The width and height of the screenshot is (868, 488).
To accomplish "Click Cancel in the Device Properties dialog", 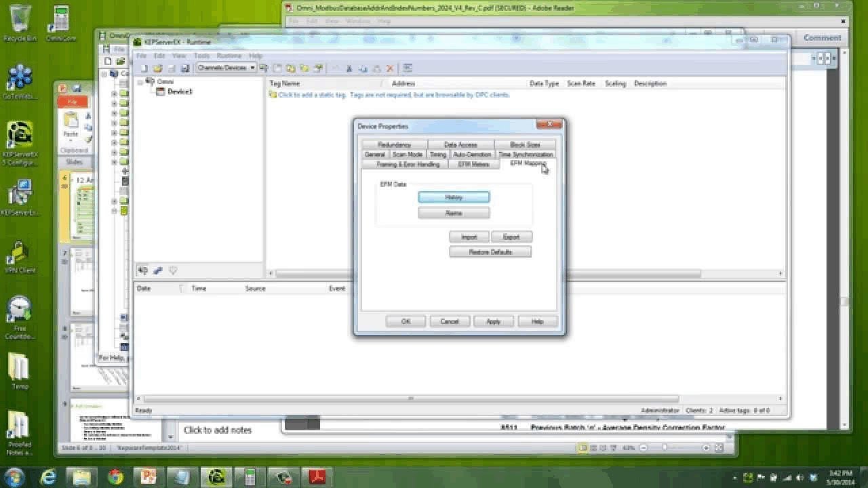I will [450, 321].
